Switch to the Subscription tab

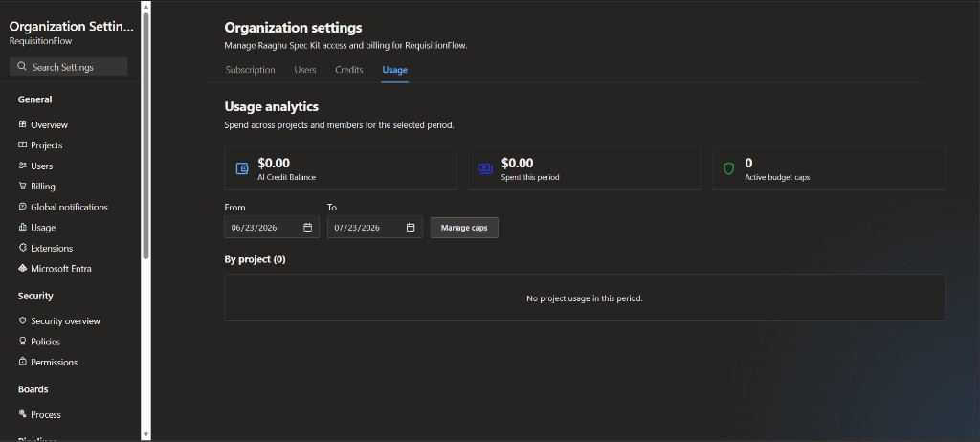click(x=250, y=70)
